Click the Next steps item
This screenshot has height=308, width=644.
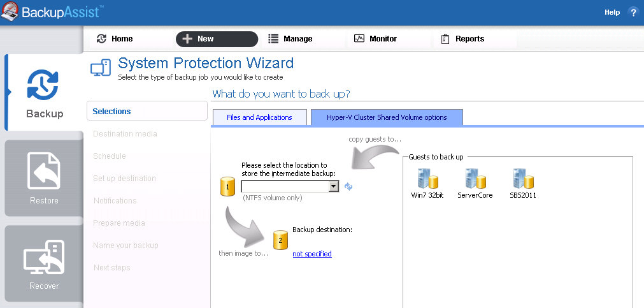pyautogui.click(x=111, y=267)
